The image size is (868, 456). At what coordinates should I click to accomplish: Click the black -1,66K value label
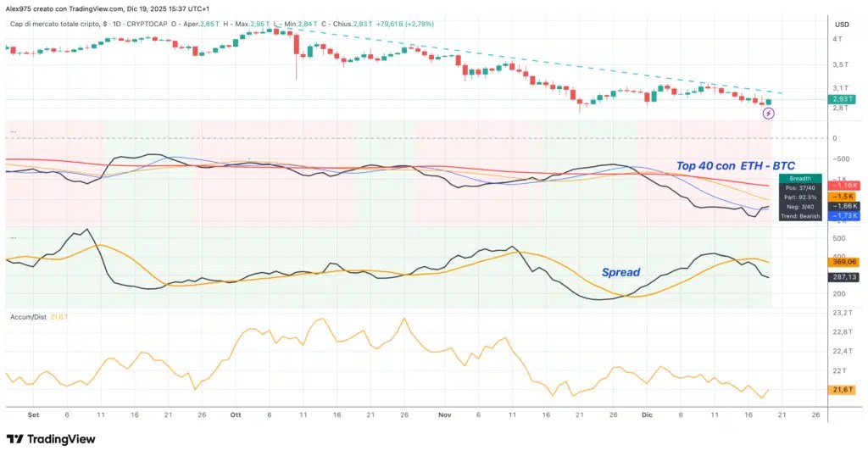click(843, 206)
